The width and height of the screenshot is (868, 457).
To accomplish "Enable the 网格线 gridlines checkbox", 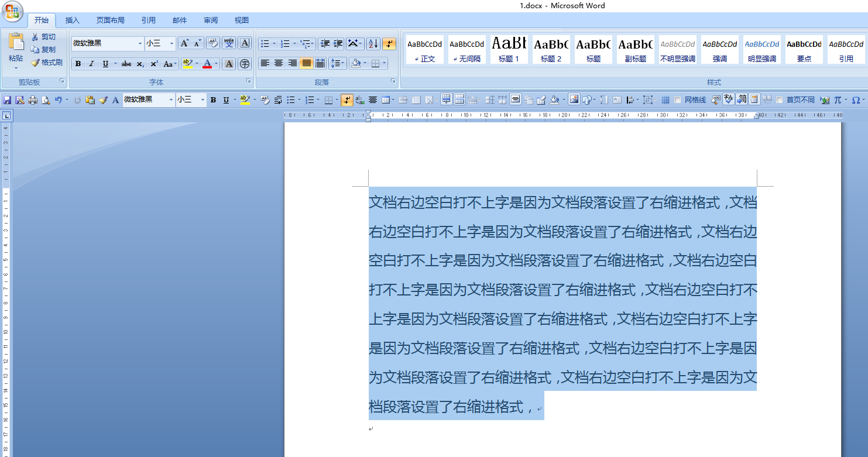I will click(677, 100).
